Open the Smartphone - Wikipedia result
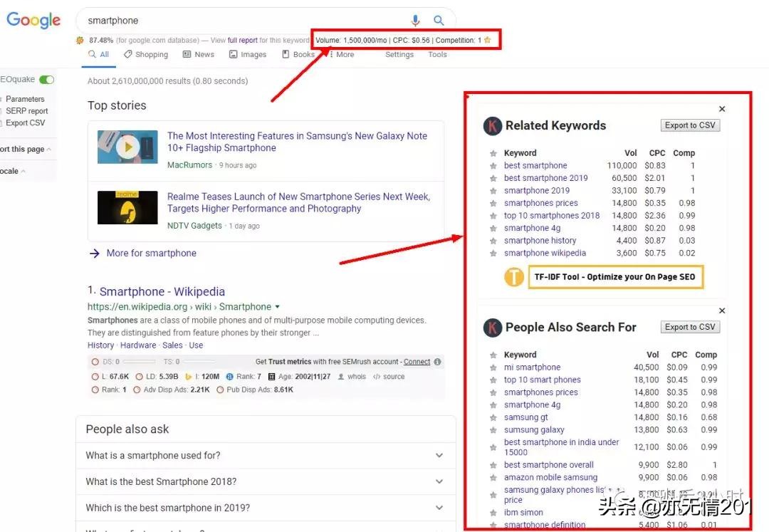769x532 pixels. coord(162,292)
